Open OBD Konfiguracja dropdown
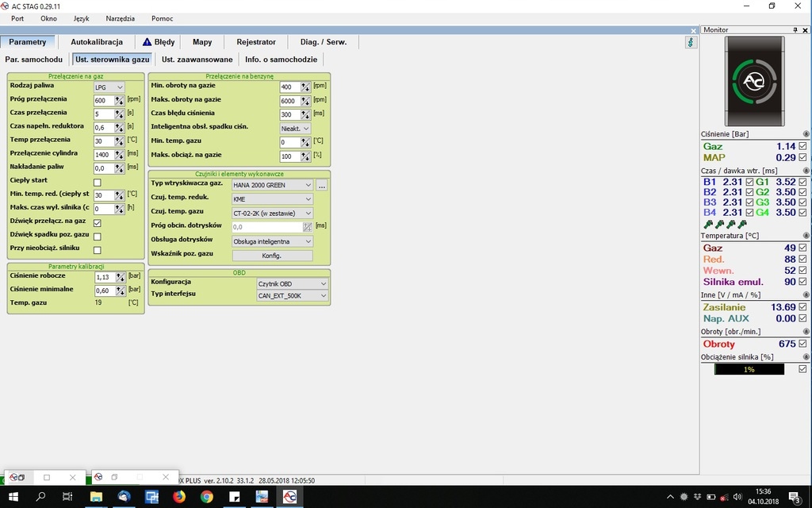 (293, 283)
